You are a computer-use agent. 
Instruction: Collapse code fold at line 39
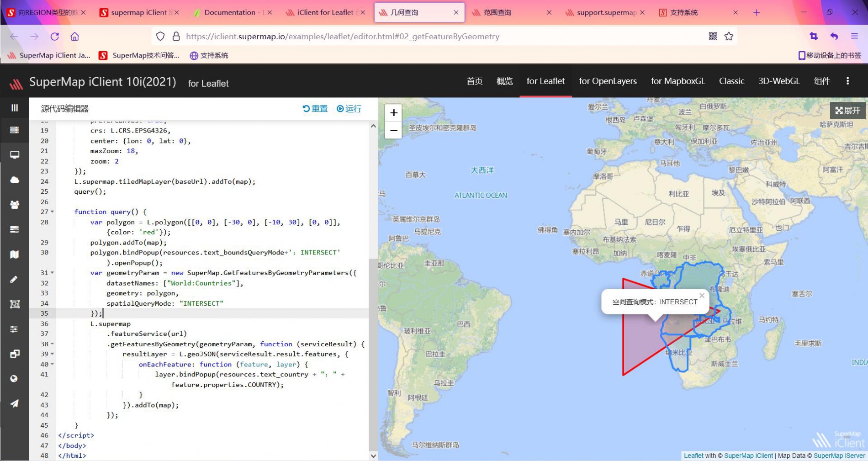pos(52,354)
